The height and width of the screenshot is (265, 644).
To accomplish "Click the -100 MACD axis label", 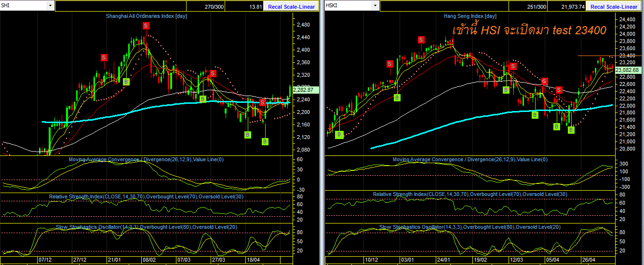I will pyautogui.click(x=625, y=180).
